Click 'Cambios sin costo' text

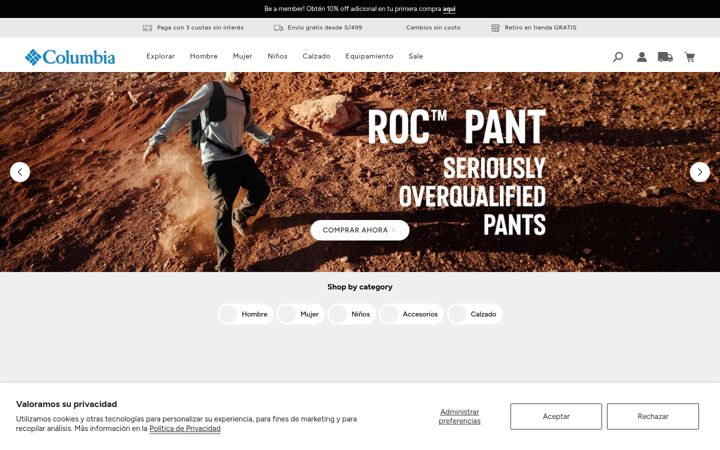click(x=433, y=28)
